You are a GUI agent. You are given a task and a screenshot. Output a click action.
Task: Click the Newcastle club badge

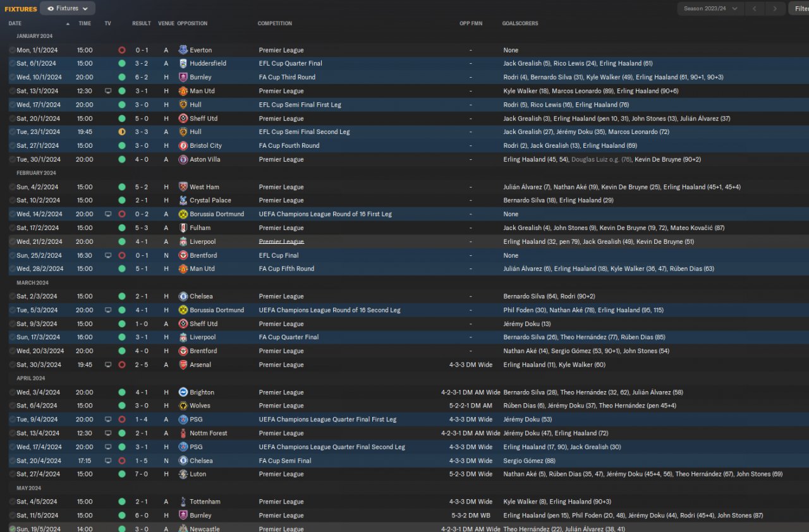pos(183,529)
